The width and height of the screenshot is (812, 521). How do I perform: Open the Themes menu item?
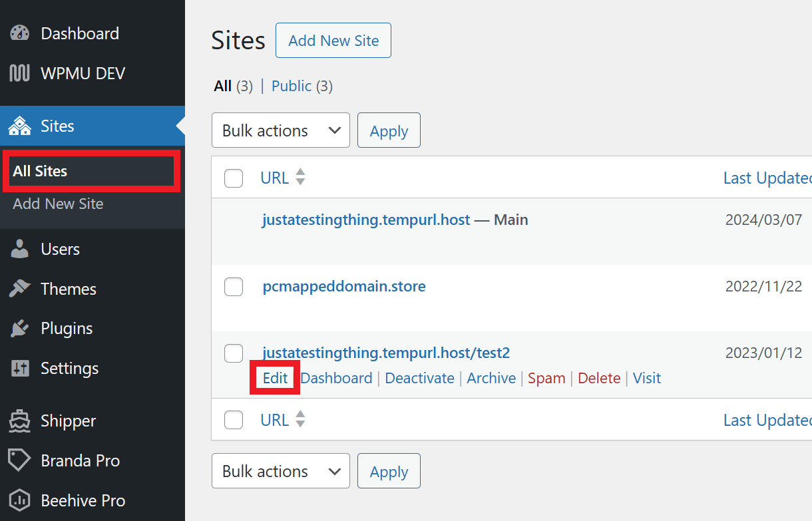pyautogui.click(x=93, y=289)
